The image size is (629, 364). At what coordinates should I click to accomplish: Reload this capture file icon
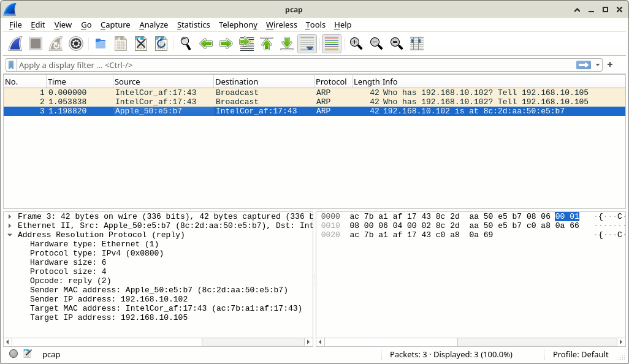(161, 44)
